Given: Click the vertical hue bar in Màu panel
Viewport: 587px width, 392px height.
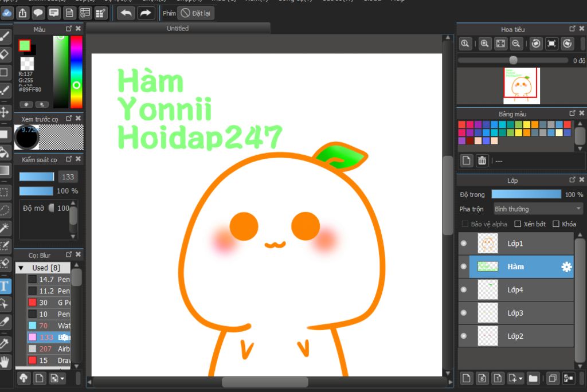Looking at the screenshot, I should 76,72.
